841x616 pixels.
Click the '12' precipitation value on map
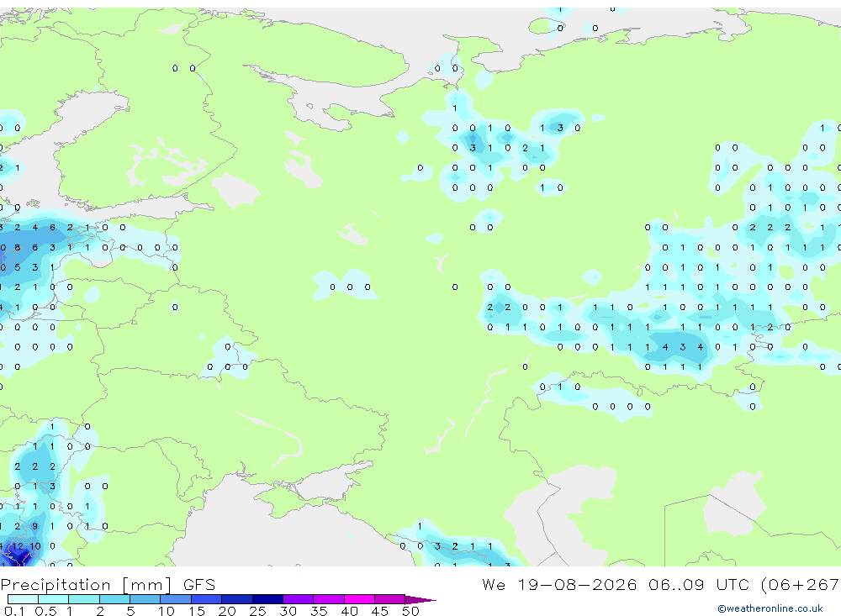tap(18, 545)
